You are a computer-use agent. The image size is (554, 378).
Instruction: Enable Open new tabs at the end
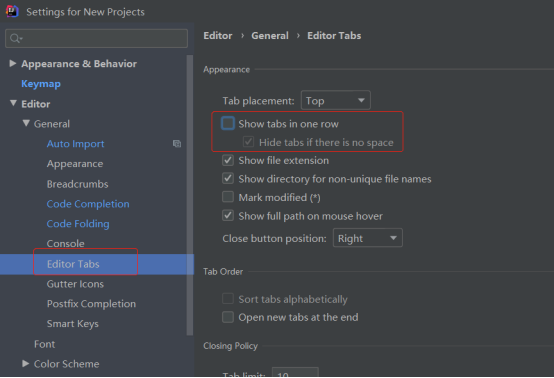point(228,317)
